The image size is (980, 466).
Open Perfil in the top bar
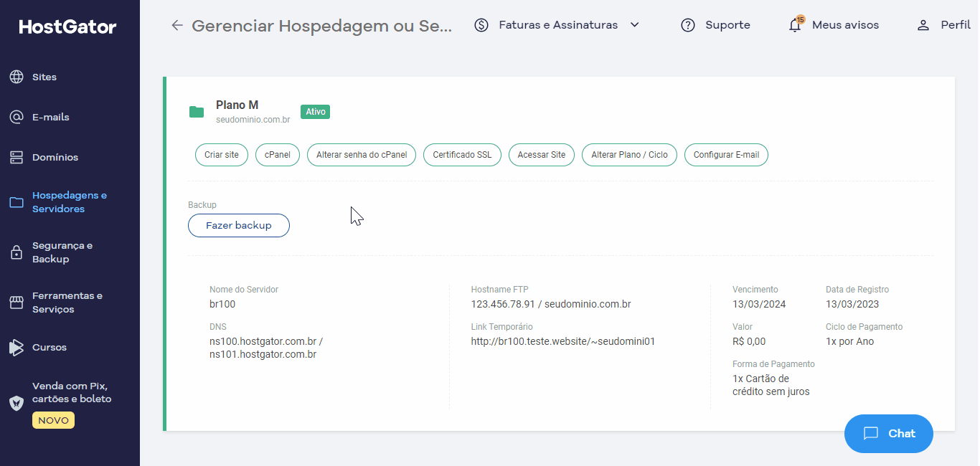pyautogui.click(x=956, y=25)
